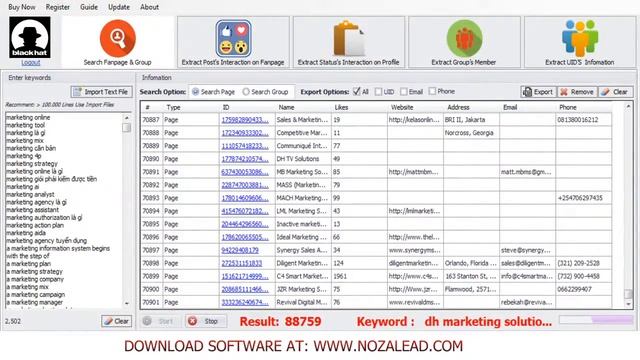Open the Guide menu
Image resolution: width=640 pixels, height=360 pixels.
tap(89, 7)
